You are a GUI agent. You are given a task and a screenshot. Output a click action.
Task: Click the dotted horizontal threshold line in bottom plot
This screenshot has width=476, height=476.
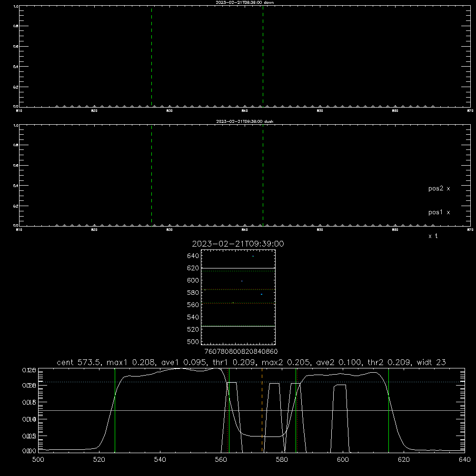pos(251,382)
